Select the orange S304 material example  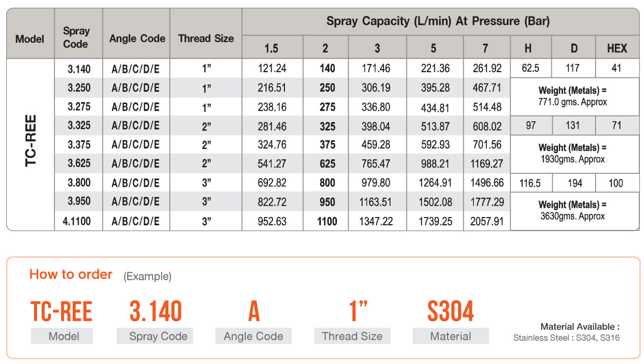451,311
